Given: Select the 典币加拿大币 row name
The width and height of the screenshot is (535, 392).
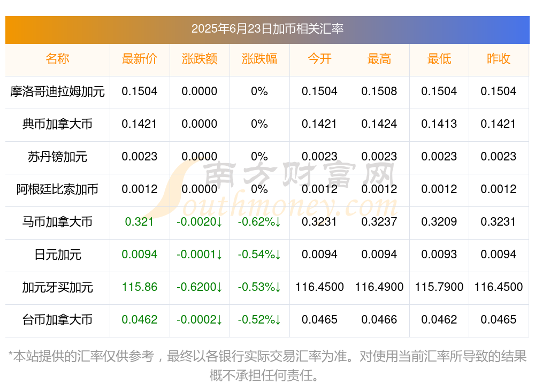Looking at the screenshot, I should pyautogui.click(x=57, y=124).
